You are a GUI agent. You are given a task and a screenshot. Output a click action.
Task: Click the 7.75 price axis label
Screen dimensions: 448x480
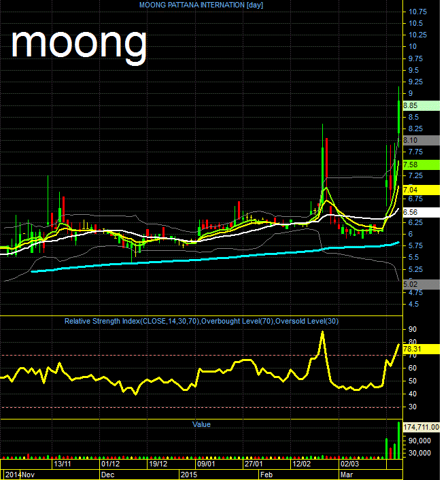coord(415,152)
